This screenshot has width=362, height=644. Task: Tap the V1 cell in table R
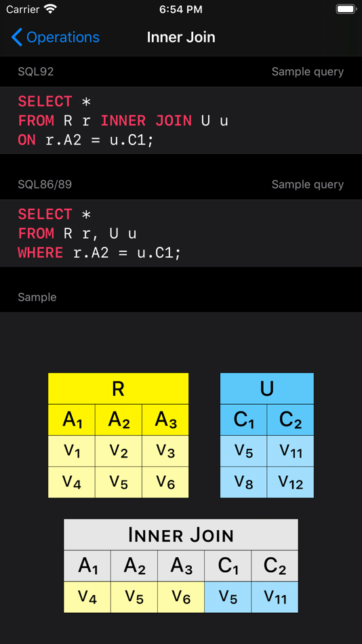click(x=72, y=451)
